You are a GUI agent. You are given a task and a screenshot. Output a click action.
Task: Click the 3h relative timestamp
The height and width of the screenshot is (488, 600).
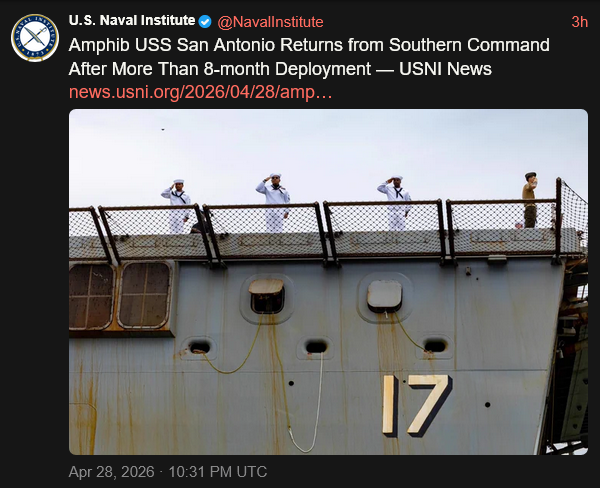pyautogui.click(x=579, y=22)
